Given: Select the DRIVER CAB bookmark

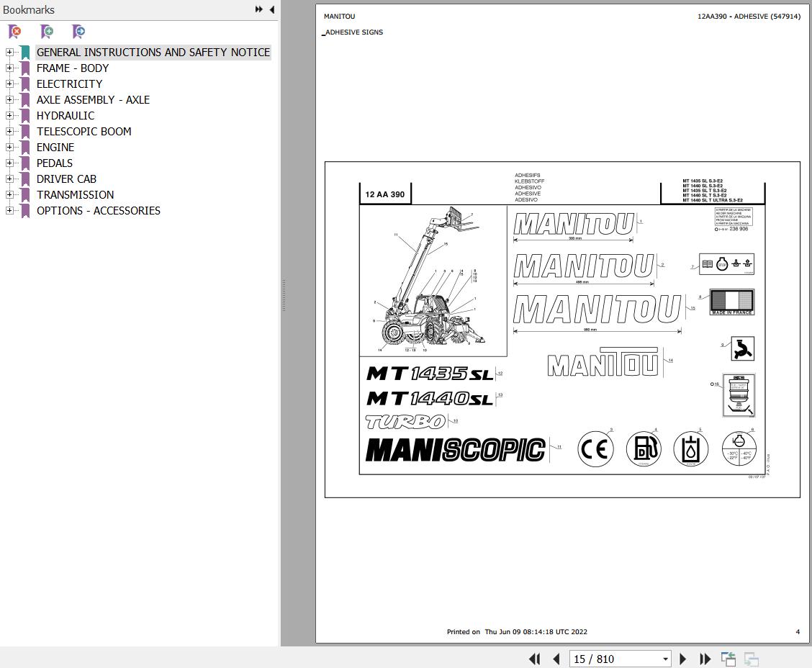Looking at the screenshot, I should tap(66, 179).
